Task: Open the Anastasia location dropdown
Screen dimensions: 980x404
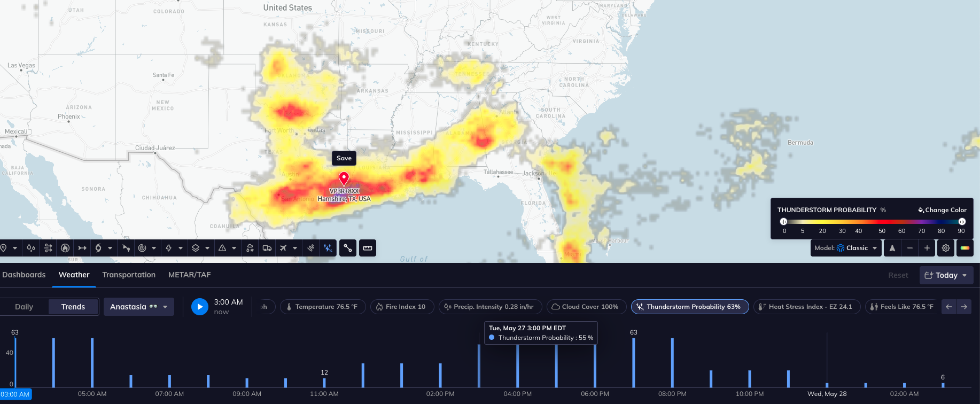Action: [x=139, y=307]
